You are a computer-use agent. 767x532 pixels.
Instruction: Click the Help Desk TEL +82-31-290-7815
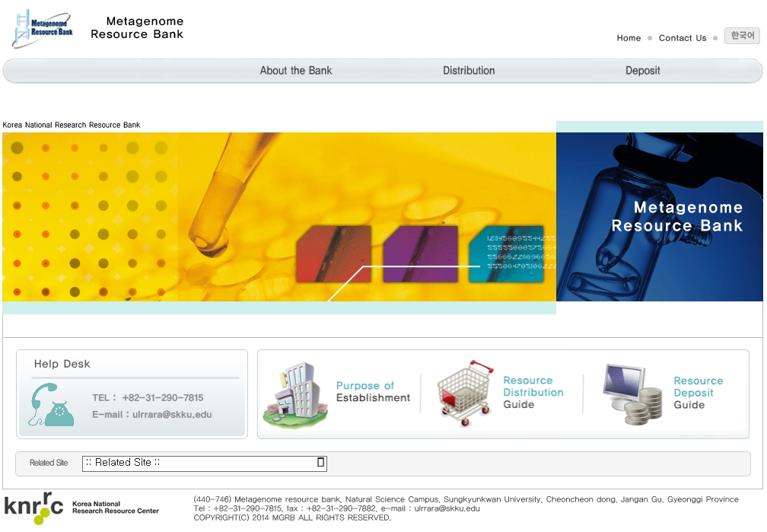click(148, 397)
